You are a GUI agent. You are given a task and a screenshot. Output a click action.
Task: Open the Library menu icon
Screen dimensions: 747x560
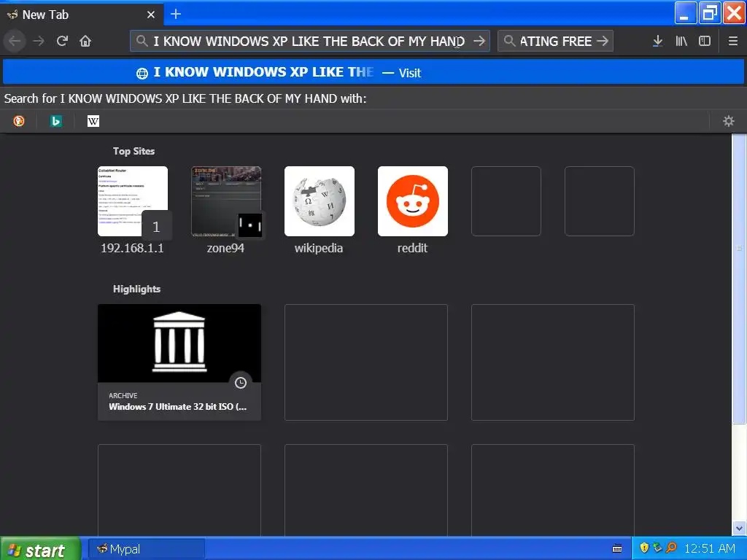click(681, 42)
